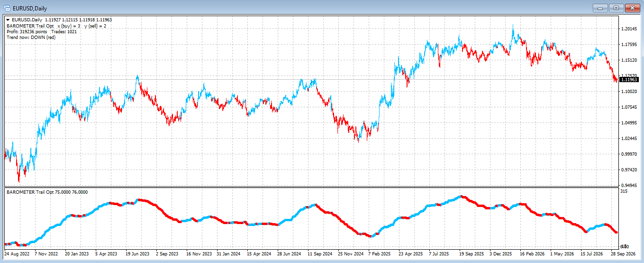Viewport: 644px width, 263px height.
Task: Click the '5 Apr 2023' date label
Action: 107,254
